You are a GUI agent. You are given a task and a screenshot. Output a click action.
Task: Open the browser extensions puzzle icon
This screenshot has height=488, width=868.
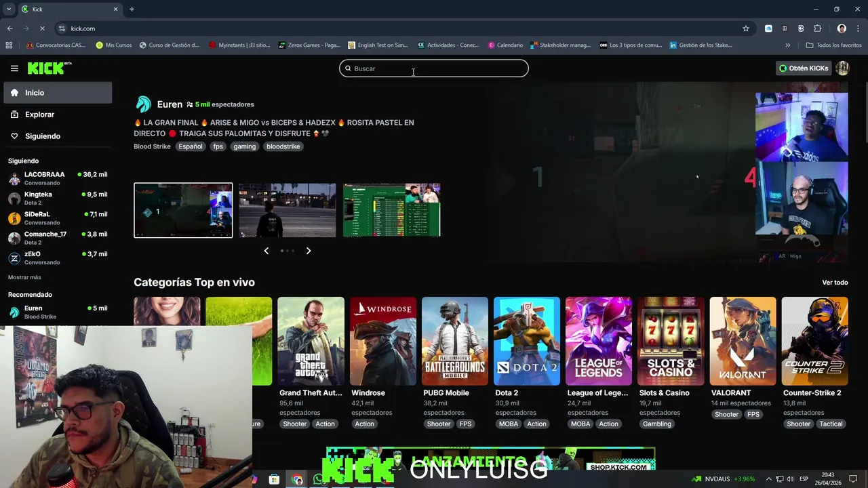tap(817, 28)
